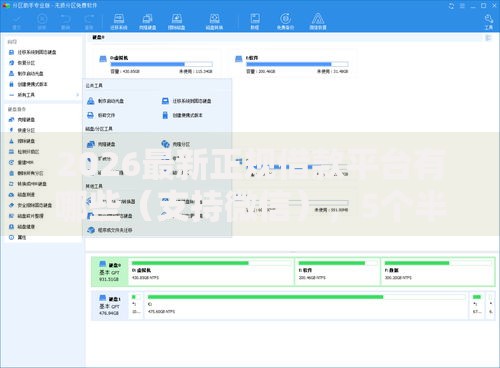Image resolution: width=500 pixels, height=368 pixels.
Task: Select C: 475GB NTFS partition block on Disk 1
Action: (306, 306)
